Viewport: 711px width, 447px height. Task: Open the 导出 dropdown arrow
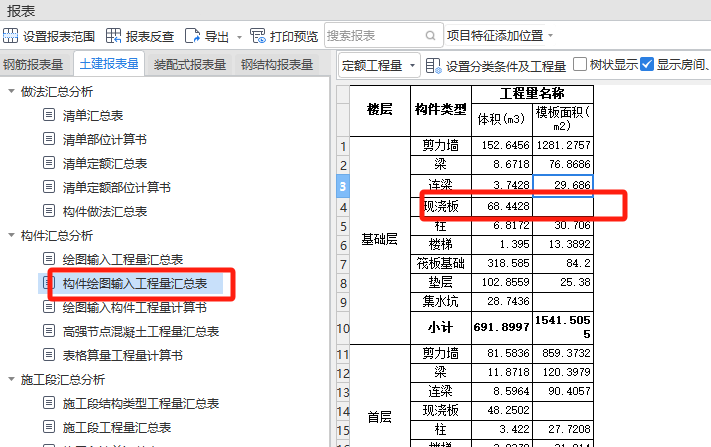pos(239,37)
